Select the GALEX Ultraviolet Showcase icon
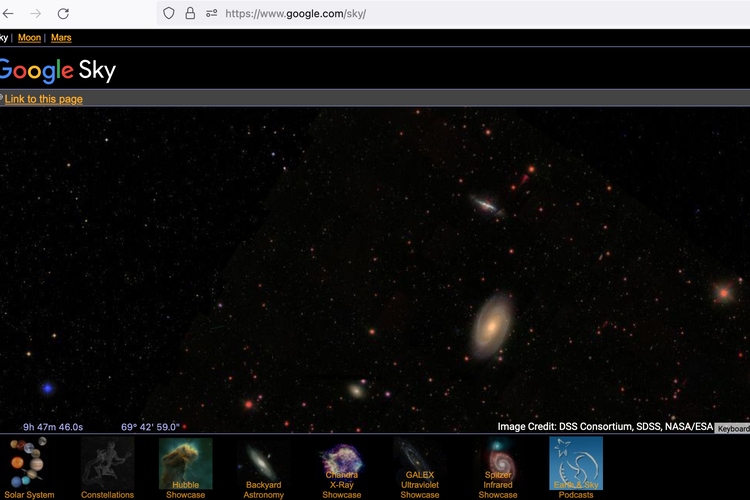Screen dimensions: 750x500 [419, 463]
